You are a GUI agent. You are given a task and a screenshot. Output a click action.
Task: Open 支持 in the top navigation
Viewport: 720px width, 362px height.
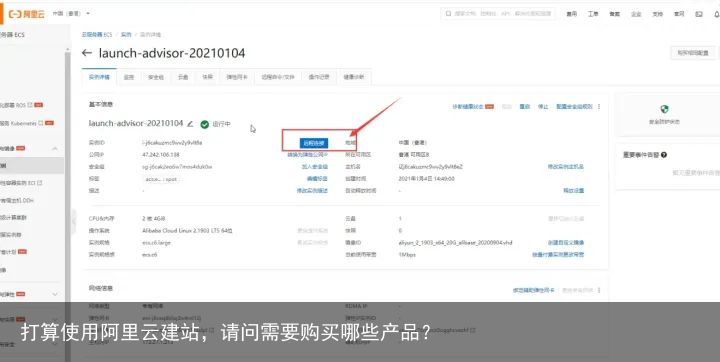point(658,14)
